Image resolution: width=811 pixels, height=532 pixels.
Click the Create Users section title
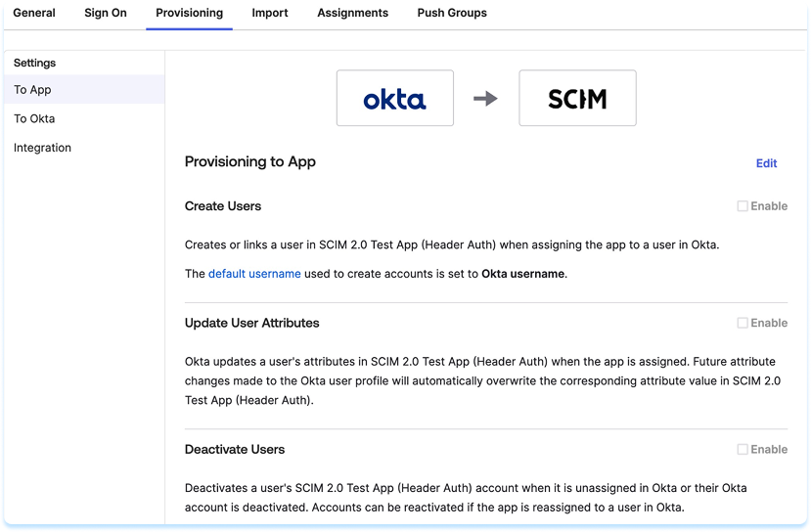point(223,206)
